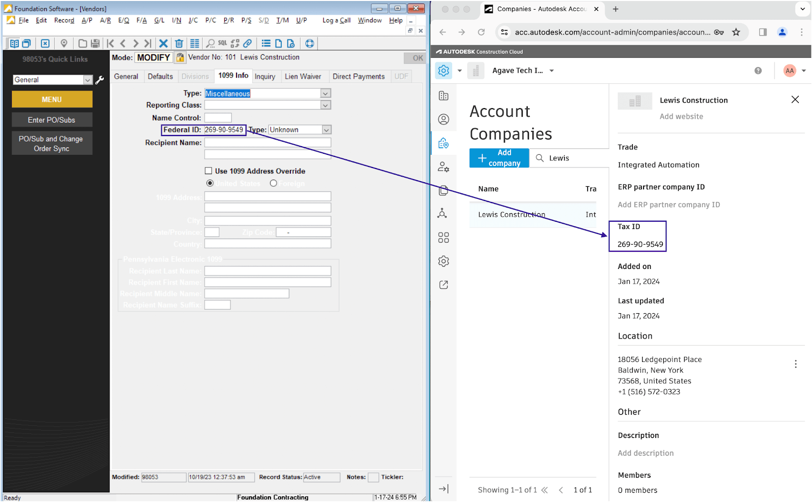Open the General quick links dropdown
812x504 pixels.
(x=88, y=80)
